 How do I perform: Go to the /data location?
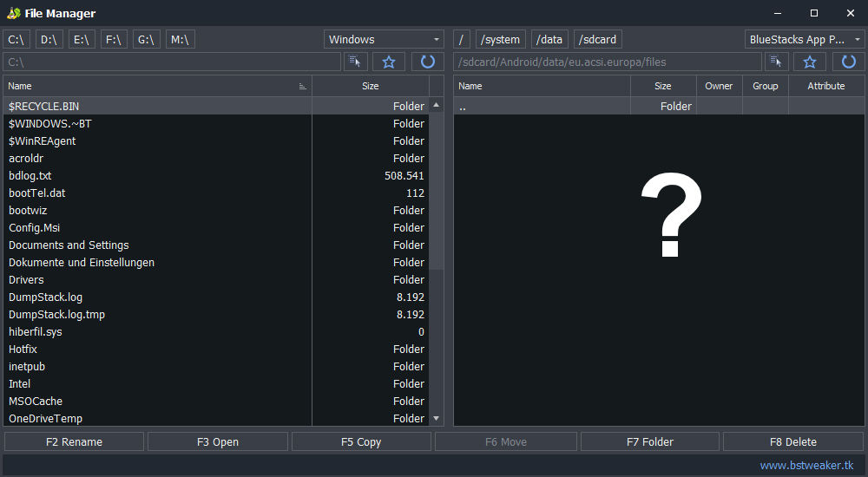point(549,39)
